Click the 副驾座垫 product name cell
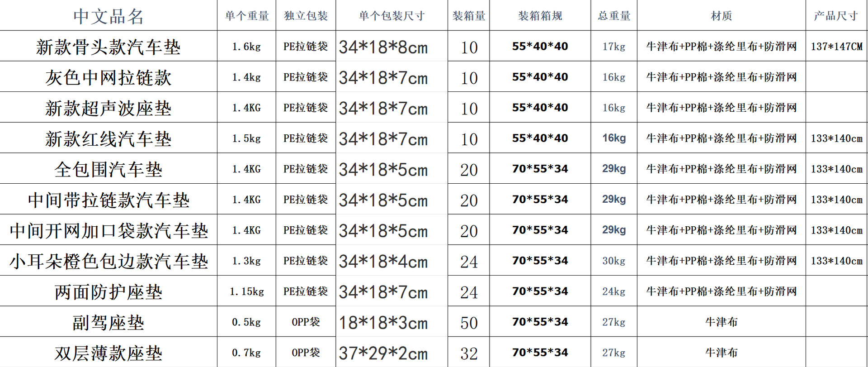 [108, 322]
